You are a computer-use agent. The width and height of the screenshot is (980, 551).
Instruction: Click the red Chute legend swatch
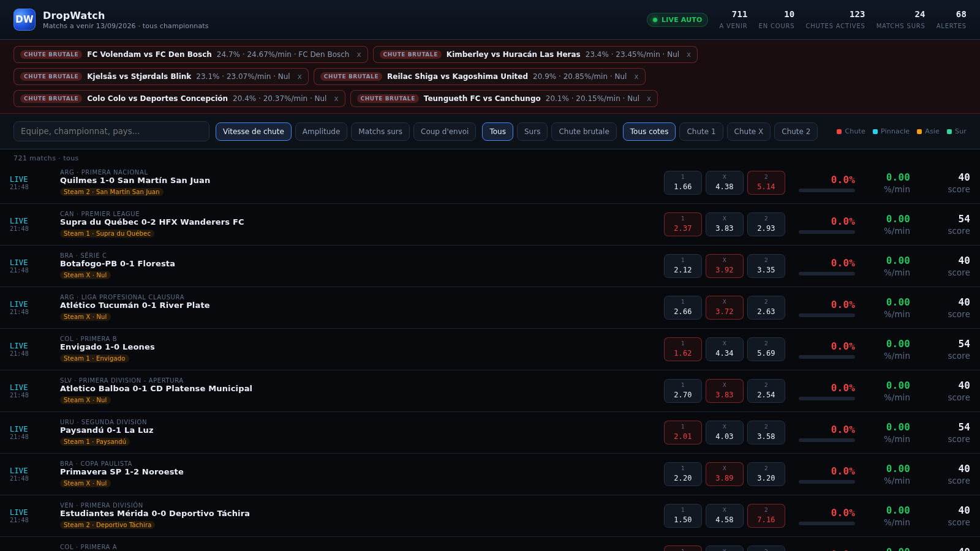(839, 132)
